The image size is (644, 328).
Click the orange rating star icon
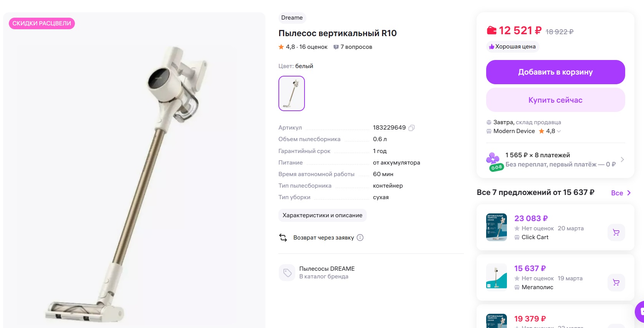[281, 47]
